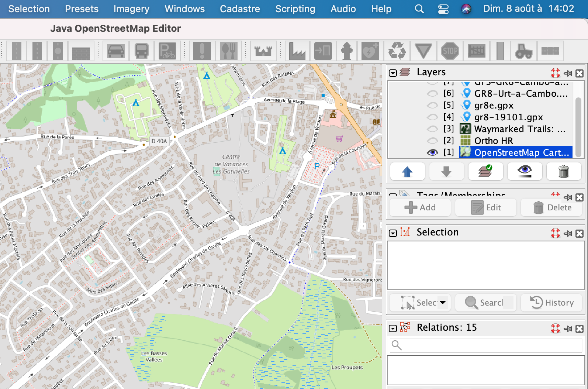The height and width of the screenshot is (389, 588).
Task: Open the Cadastre menu
Action: 240,9
